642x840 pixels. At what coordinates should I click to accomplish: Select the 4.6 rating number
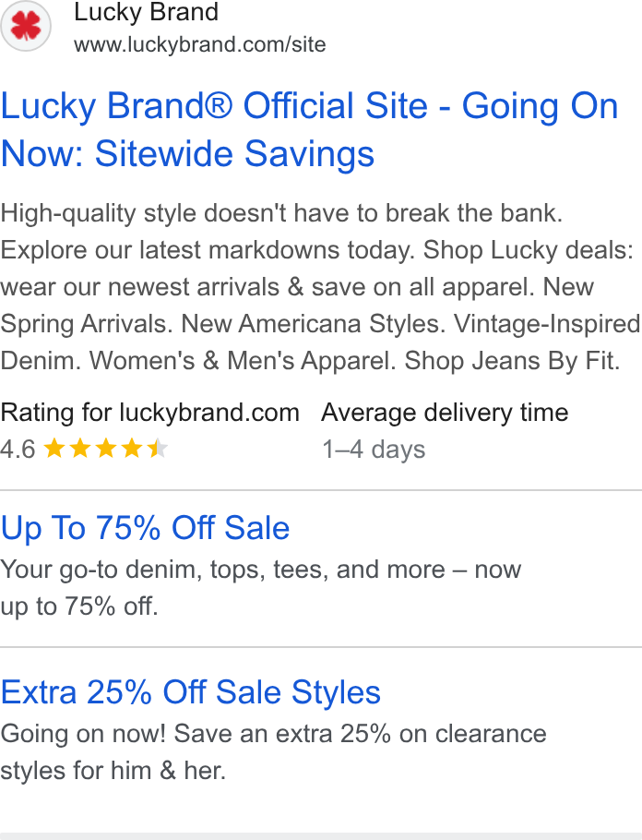click(18, 449)
